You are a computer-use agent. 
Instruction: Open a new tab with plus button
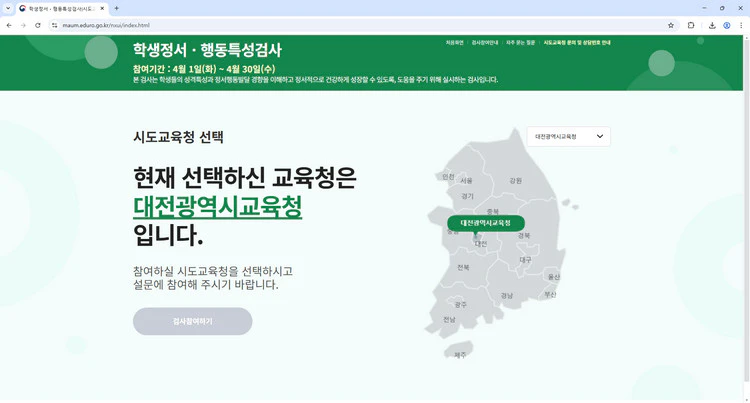[x=117, y=8]
